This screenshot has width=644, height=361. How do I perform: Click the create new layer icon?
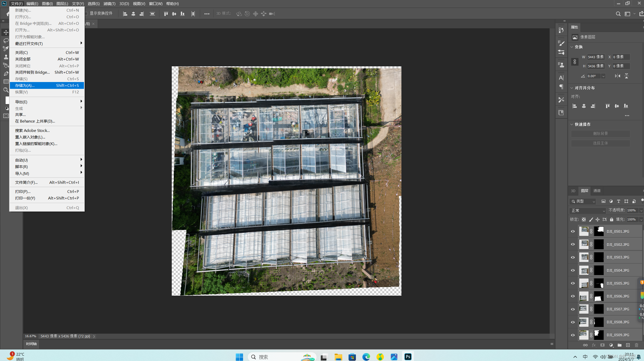(628, 345)
